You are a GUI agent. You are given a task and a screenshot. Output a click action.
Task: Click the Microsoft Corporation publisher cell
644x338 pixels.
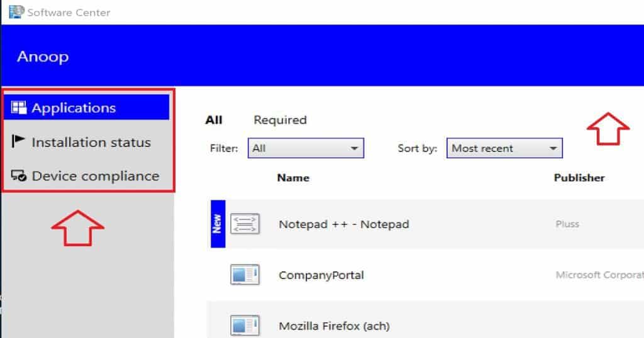[599, 275]
